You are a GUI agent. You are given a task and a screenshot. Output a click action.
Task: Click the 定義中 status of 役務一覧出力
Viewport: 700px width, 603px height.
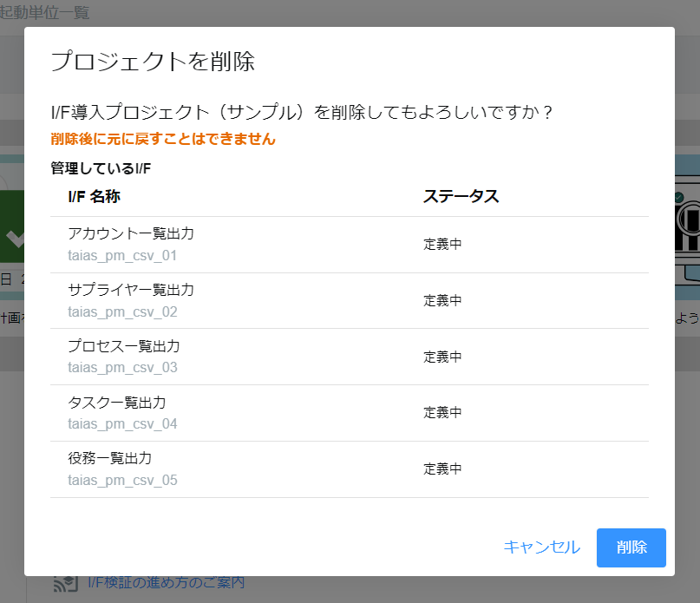tap(442, 469)
